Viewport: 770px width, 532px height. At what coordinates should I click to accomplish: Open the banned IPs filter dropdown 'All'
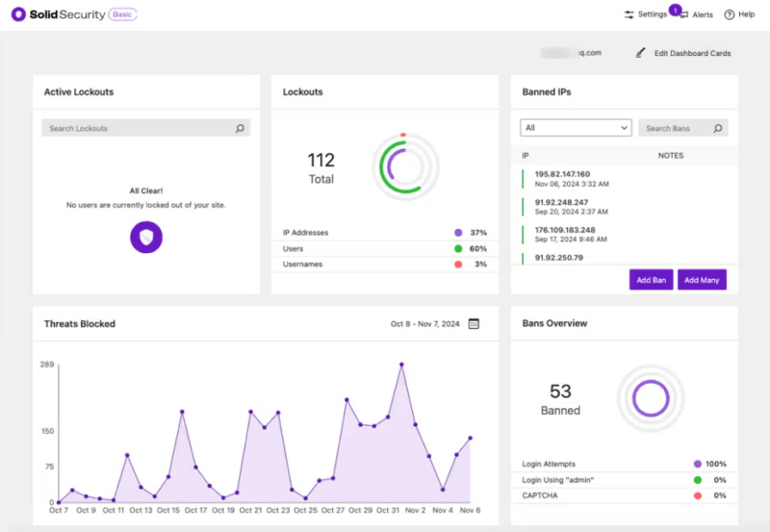click(x=576, y=128)
